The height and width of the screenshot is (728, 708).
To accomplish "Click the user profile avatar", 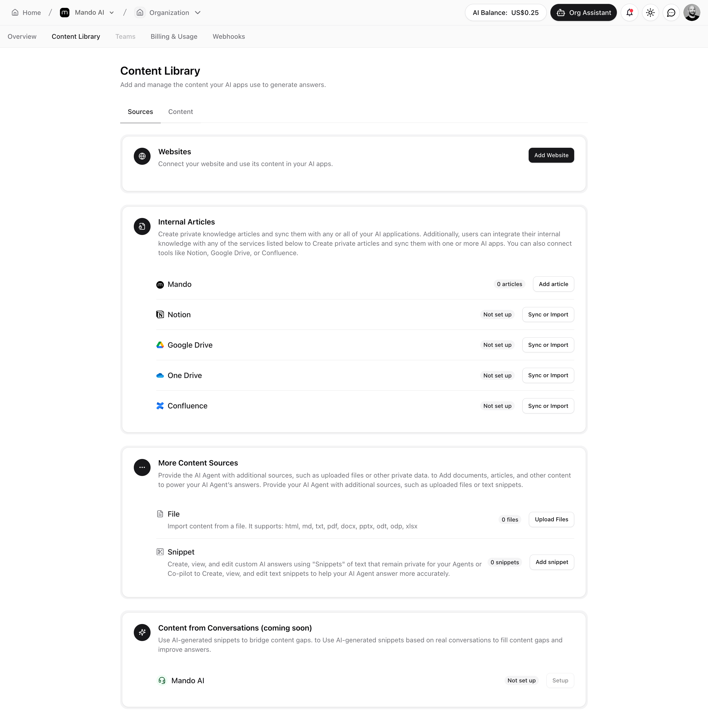I will tap(692, 13).
